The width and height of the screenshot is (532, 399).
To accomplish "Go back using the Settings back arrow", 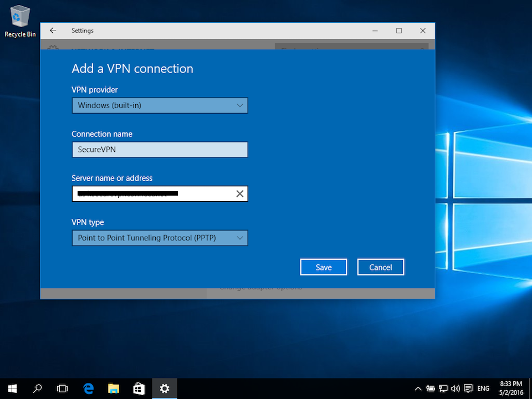I will (53, 30).
